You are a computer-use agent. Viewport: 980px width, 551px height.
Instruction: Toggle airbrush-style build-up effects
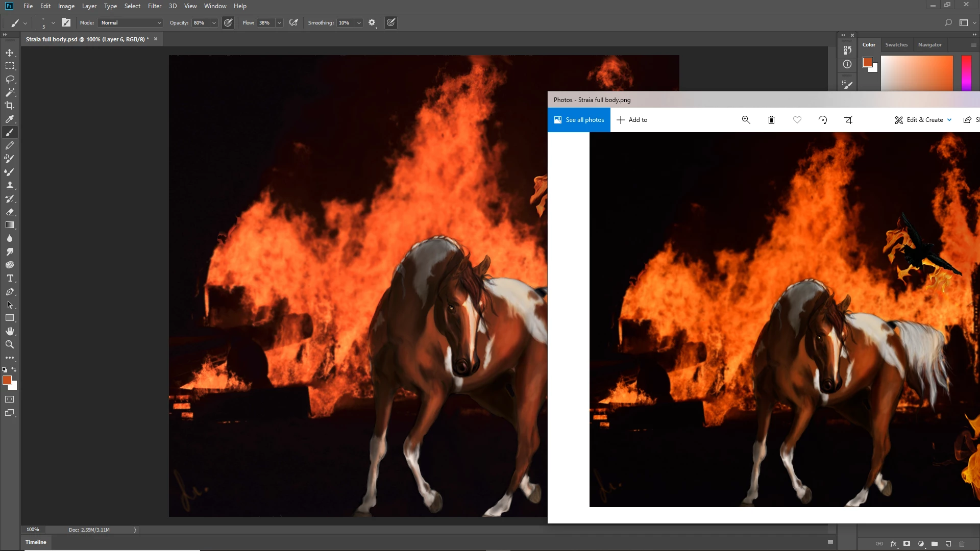pos(293,22)
